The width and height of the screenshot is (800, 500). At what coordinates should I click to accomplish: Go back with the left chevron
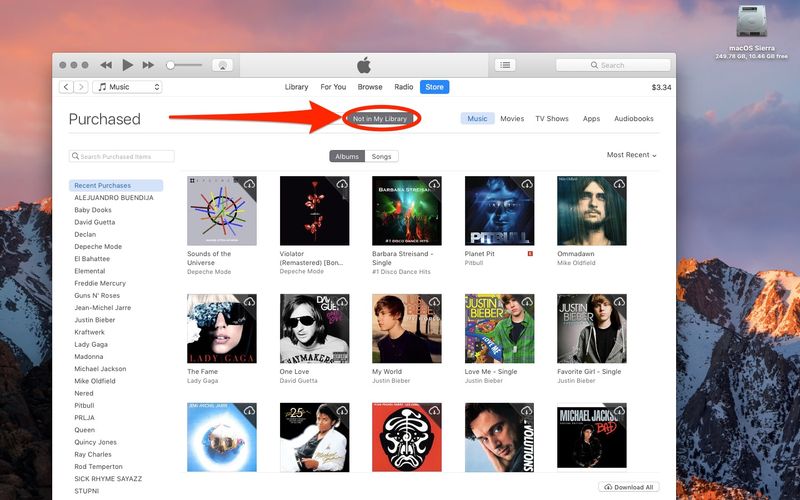pyautogui.click(x=66, y=87)
